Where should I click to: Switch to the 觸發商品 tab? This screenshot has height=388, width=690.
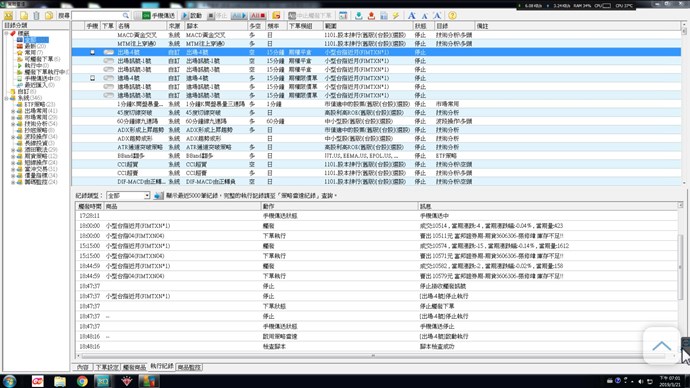point(134,367)
